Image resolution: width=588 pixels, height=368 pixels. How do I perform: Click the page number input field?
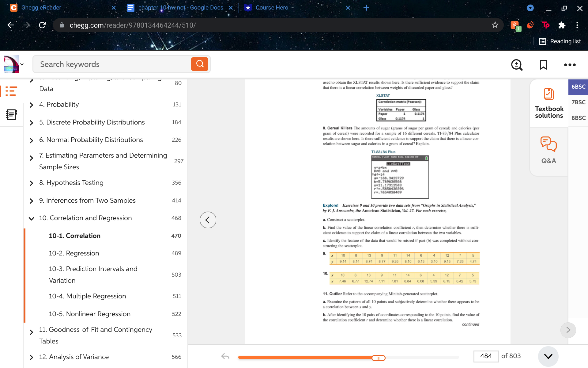point(486,356)
